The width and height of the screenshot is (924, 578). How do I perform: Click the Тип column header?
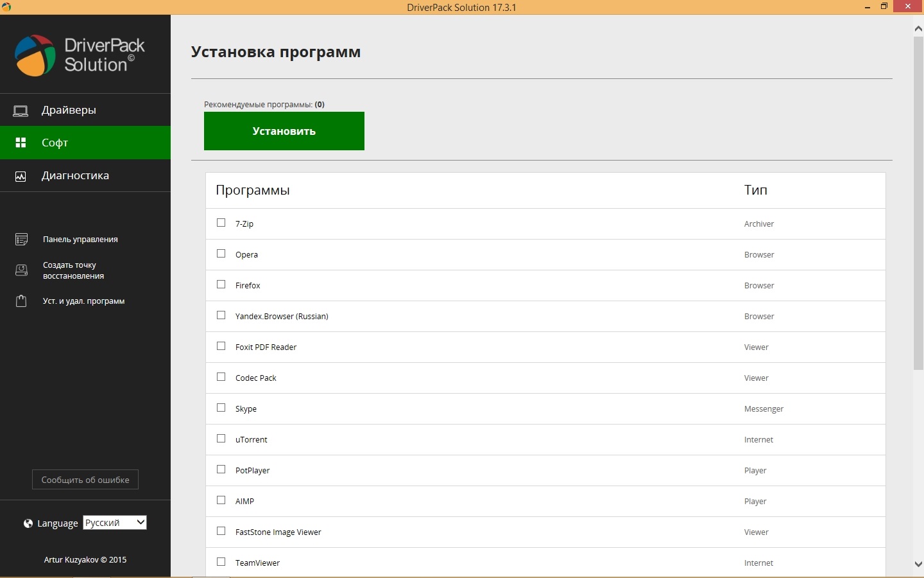(x=756, y=190)
